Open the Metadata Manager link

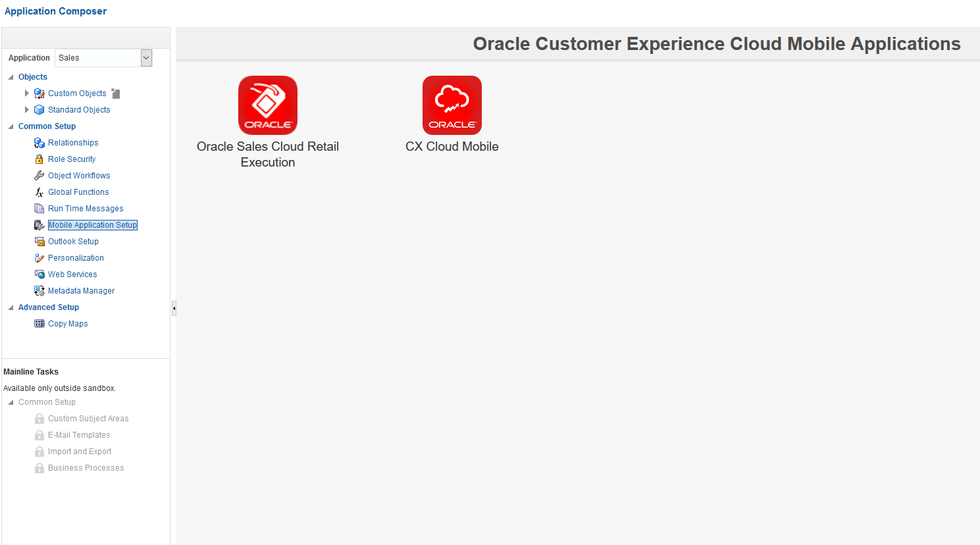pos(81,291)
